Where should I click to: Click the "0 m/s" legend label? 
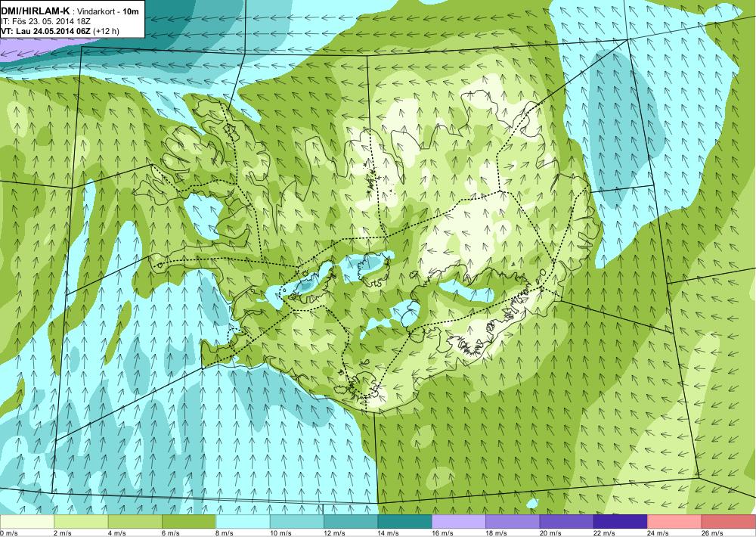(x=8, y=533)
